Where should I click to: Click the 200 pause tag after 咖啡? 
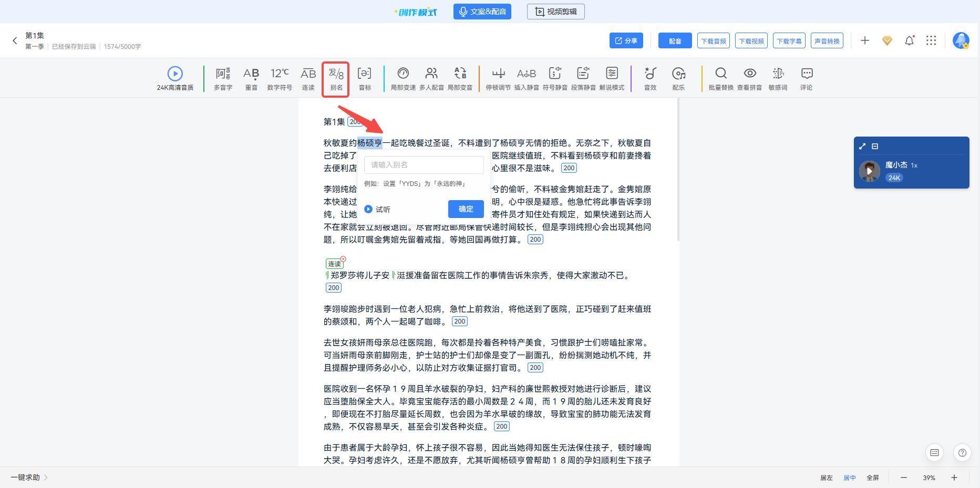pyautogui.click(x=459, y=321)
